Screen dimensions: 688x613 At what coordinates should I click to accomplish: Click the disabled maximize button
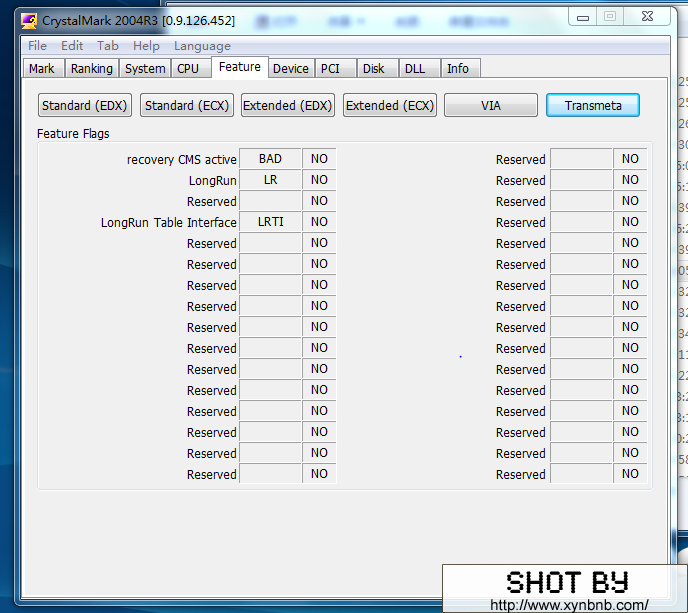(x=610, y=17)
